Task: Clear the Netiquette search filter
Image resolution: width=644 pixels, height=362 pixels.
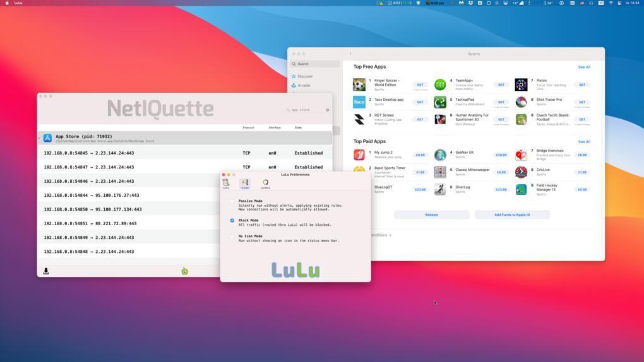Action: (327, 110)
